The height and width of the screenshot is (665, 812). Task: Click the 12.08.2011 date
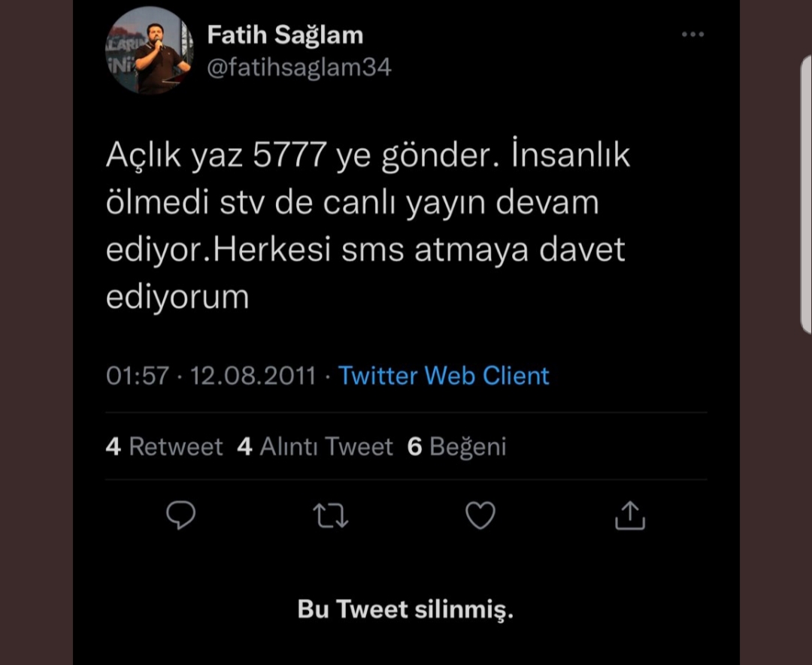click(x=253, y=376)
